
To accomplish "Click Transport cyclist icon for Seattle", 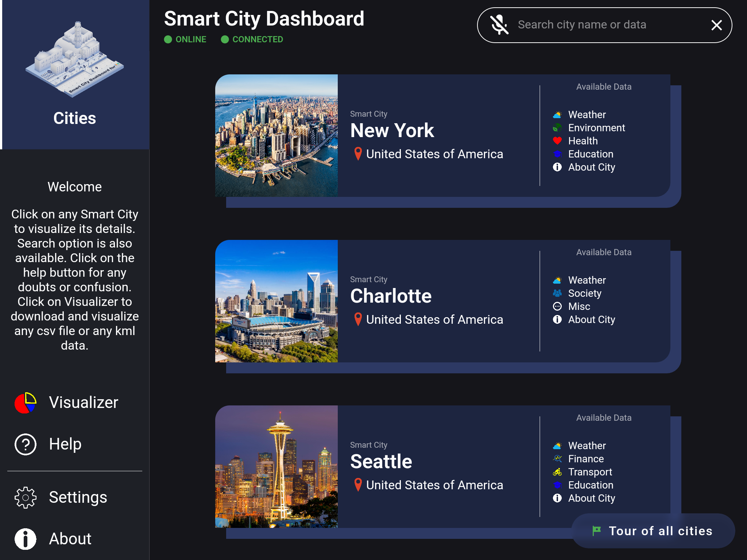I will pyautogui.click(x=557, y=472).
